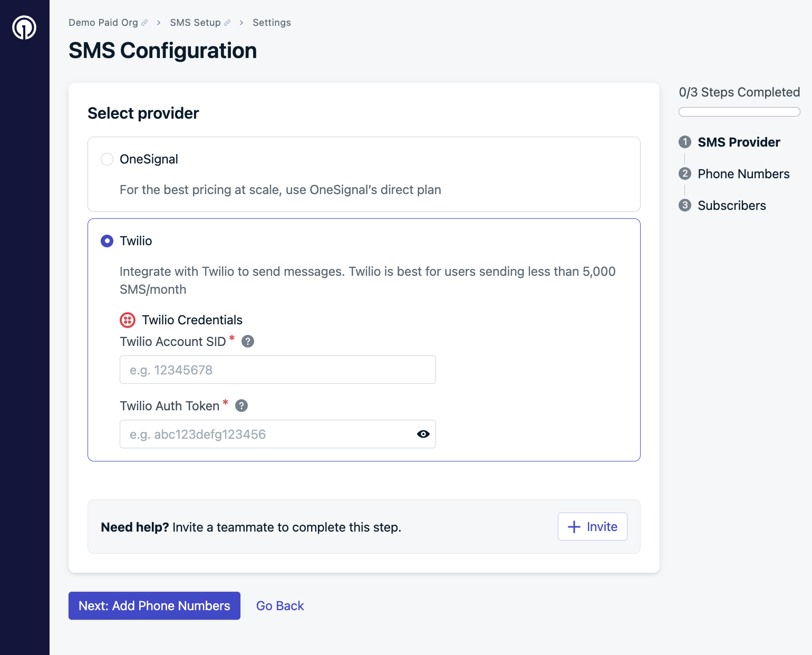Click step 3 number badge icon

685,205
